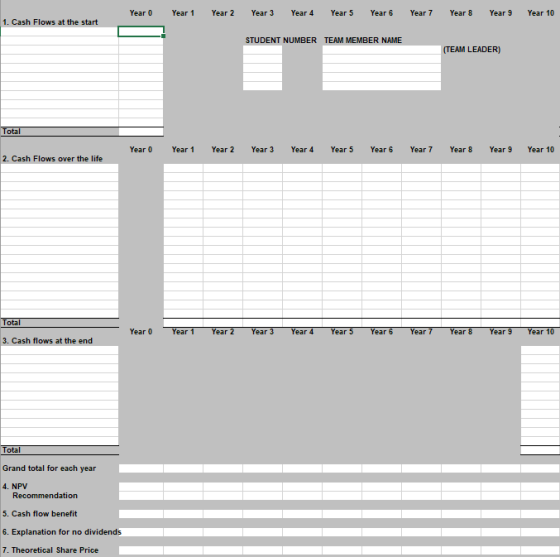The height and width of the screenshot is (557, 560).
Task: Select the team member name cell beside (TEAM LEADER)
Action: [x=381, y=50]
